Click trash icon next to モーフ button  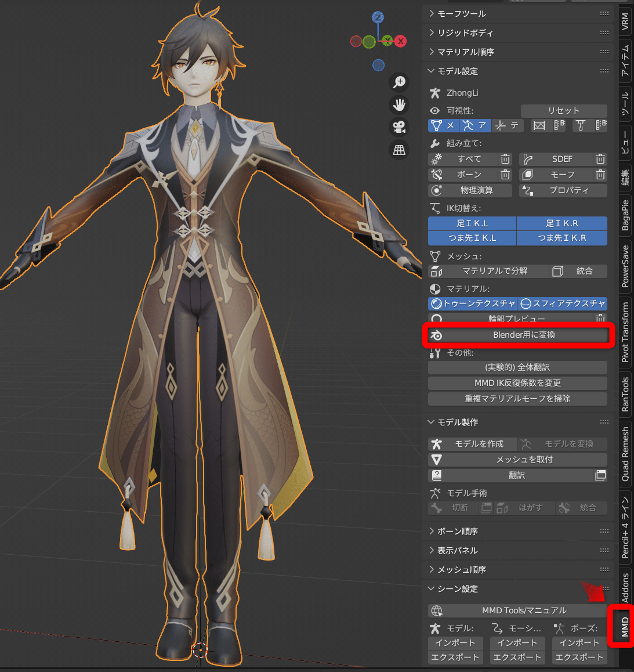click(600, 175)
